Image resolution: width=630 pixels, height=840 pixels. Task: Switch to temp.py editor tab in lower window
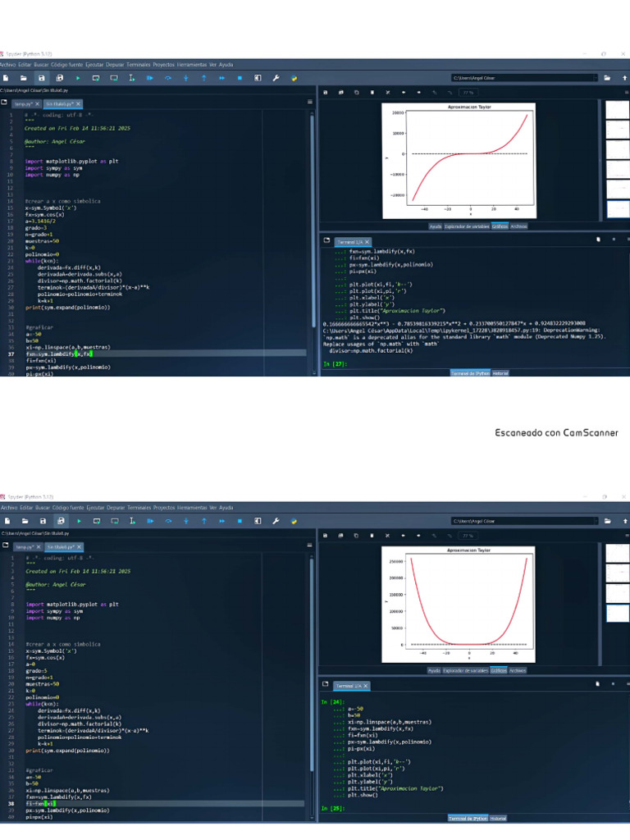[x=24, y=546]
